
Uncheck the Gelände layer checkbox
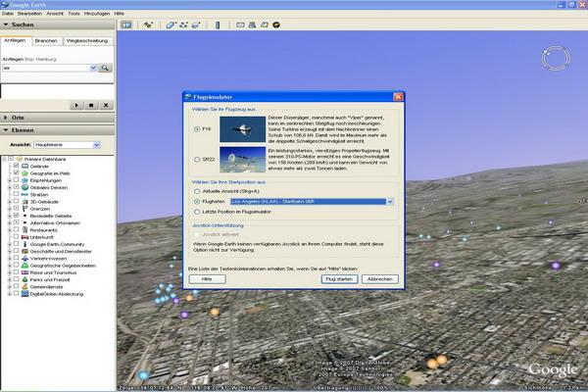point(16,166)
